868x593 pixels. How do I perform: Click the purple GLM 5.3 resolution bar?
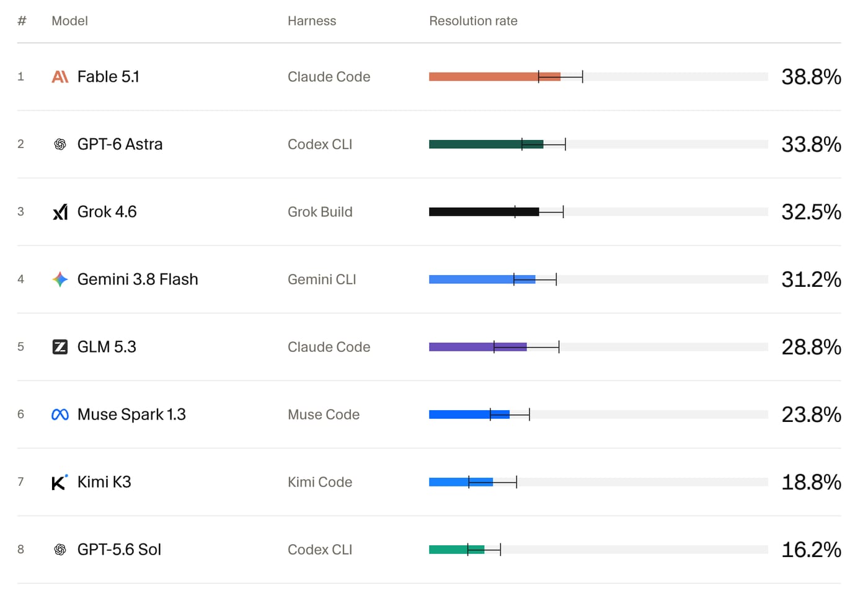[x=478, y=347]
